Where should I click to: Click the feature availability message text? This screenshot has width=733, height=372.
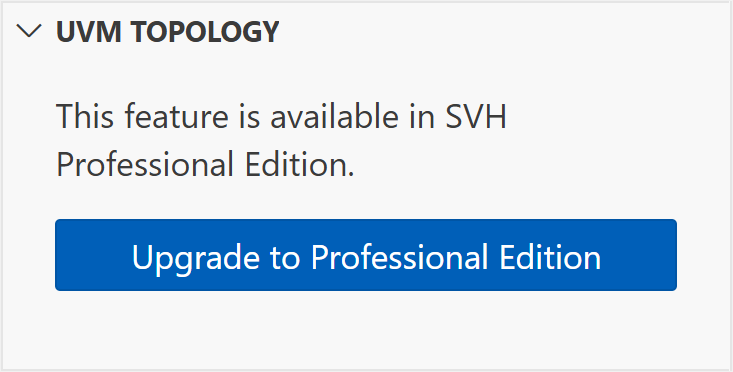pos(281,140)
